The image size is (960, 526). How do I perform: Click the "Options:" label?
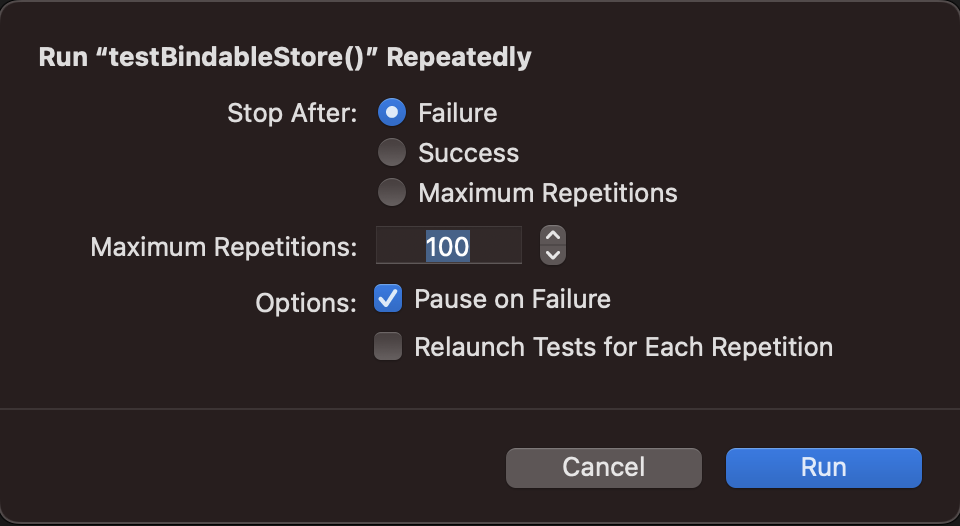pos(306,302)
